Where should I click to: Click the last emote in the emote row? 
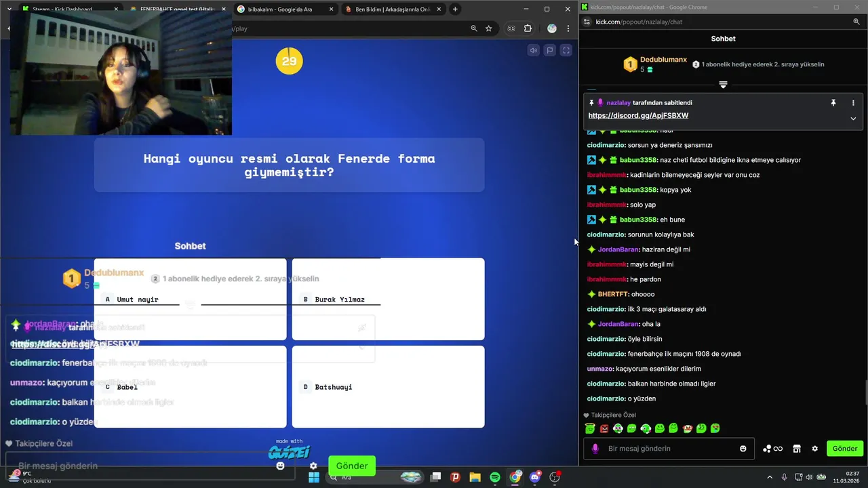click(715, 428)
